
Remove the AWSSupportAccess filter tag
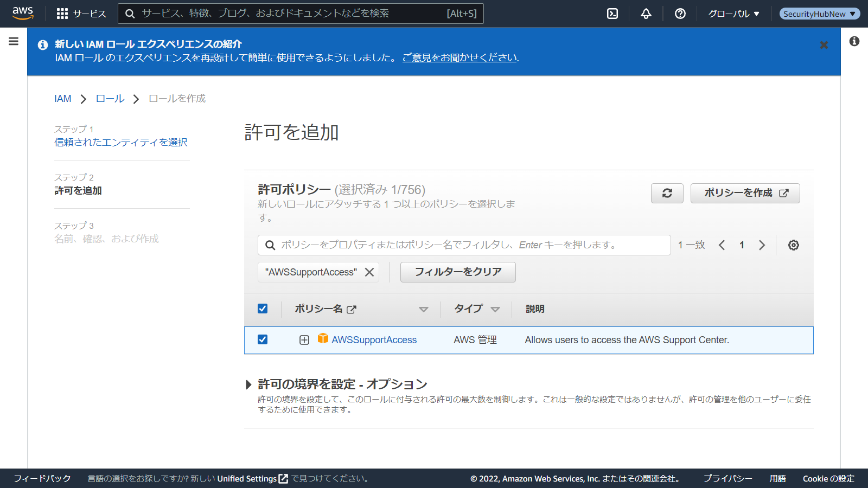(369, 272)
